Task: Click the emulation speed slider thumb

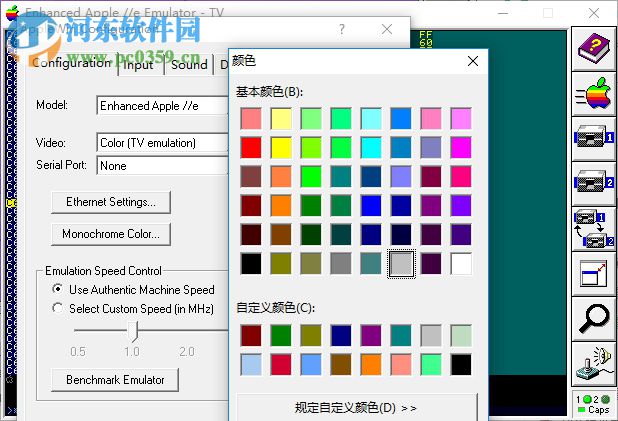Action: [134, 331]
